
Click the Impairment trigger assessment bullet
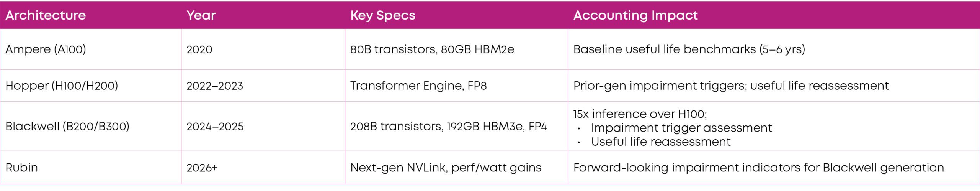[681, 128]
